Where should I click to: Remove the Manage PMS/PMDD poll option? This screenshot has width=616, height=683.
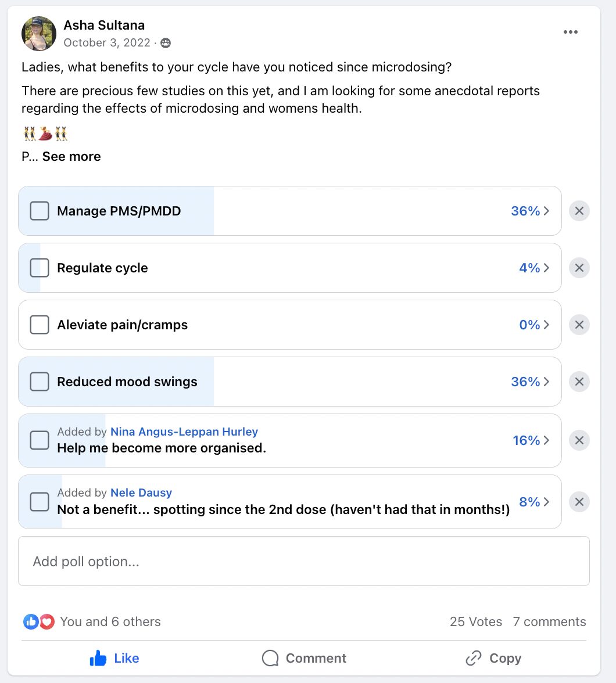579,211
